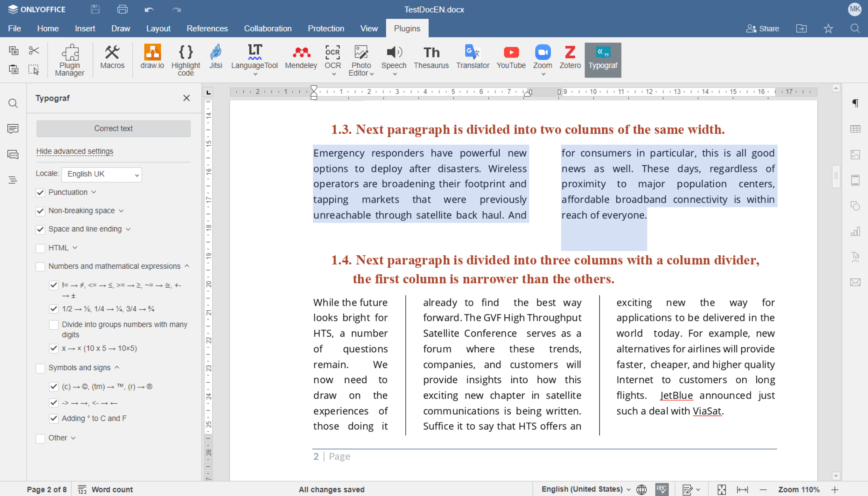Run the OCR plugin
This screenshot has width=868, height=496.
332,60
